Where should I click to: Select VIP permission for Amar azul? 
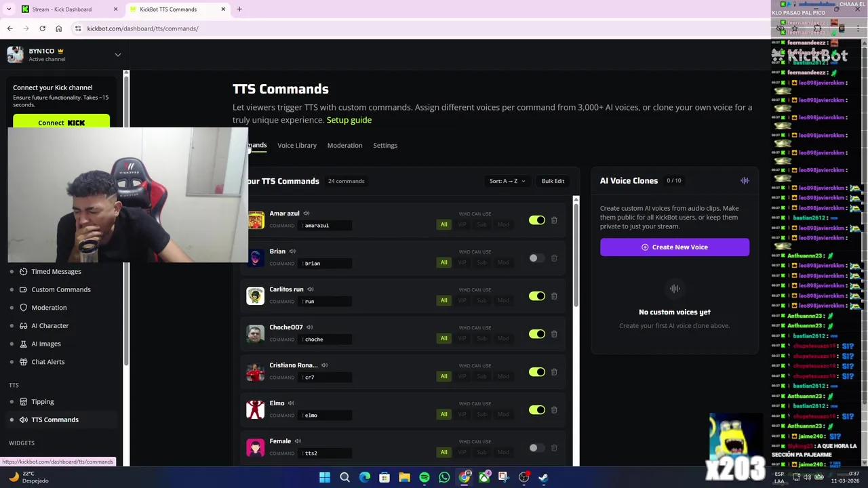click(x=462, y=224)
